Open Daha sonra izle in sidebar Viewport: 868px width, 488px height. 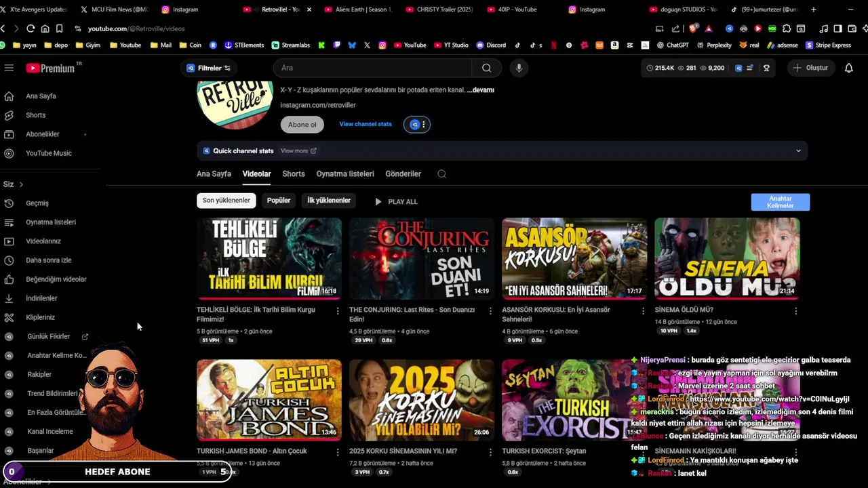coord(48,260)
